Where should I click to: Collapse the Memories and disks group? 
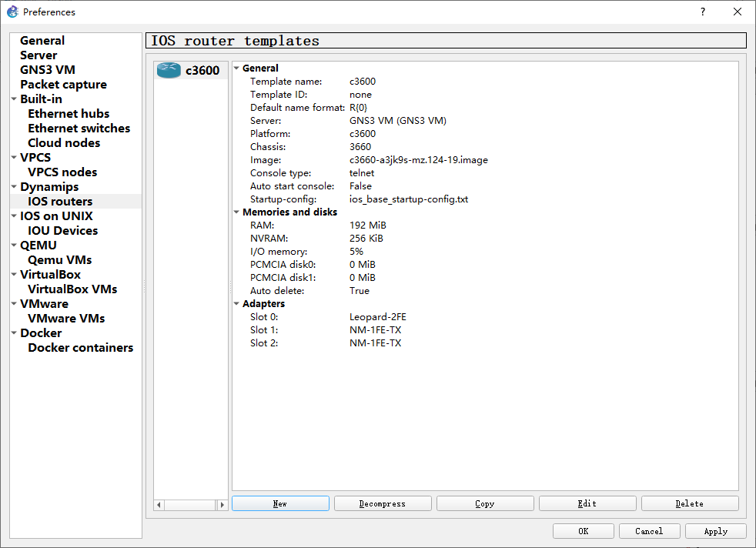click(x=237, y=212)
